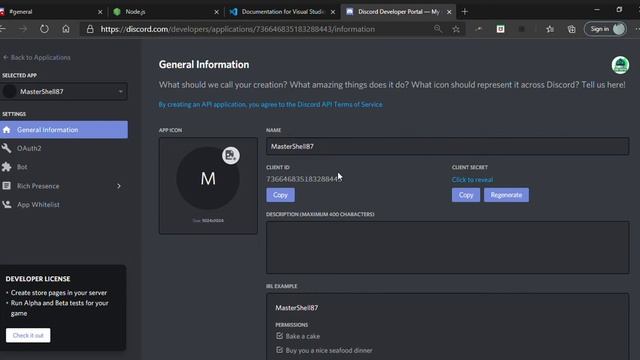The height and width of the screenshot is (360, 640).
Task: Upload a new app icon image
Action: tap(231, 156)
